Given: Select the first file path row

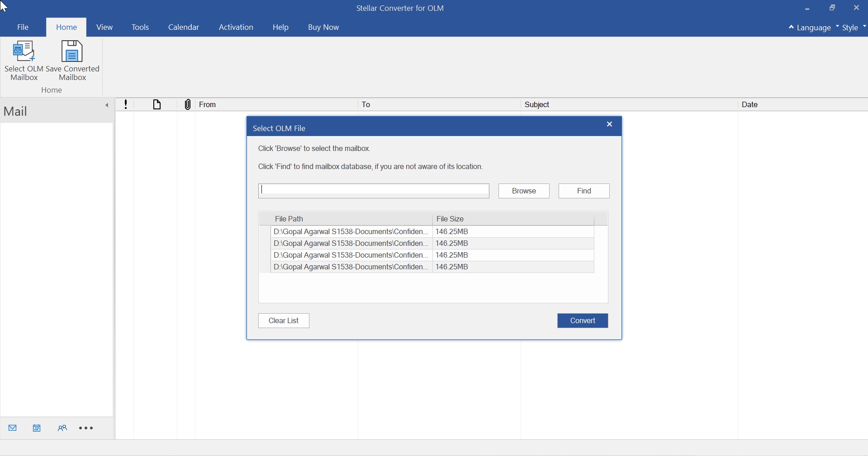Looking at the screenshot, I should [x=351, y=231].
